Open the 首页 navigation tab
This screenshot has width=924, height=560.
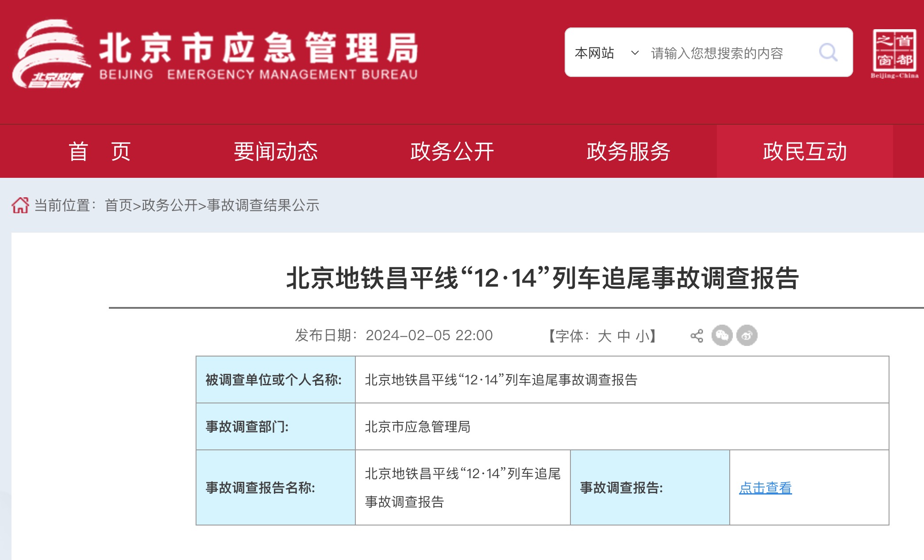click(x=100, y=152)
